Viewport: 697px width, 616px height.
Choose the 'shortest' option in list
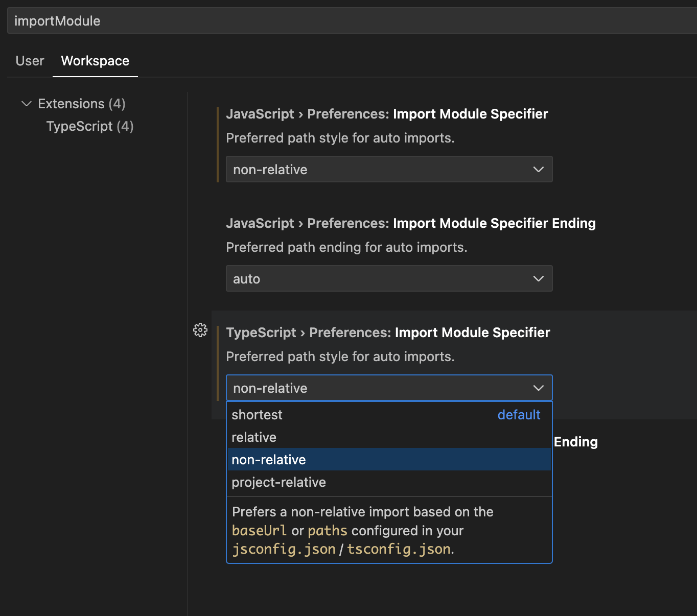pyautogui.click(x=257, y=415)
